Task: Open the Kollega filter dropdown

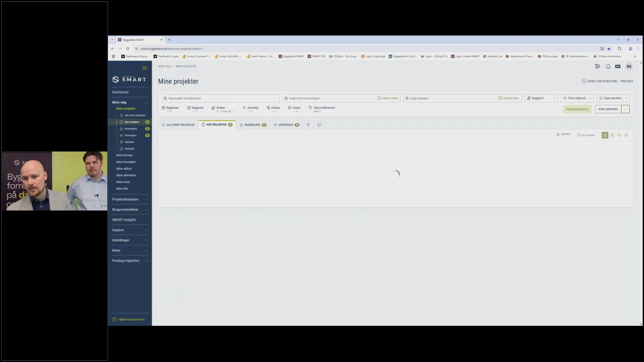Action: click(x=273, y=109)
